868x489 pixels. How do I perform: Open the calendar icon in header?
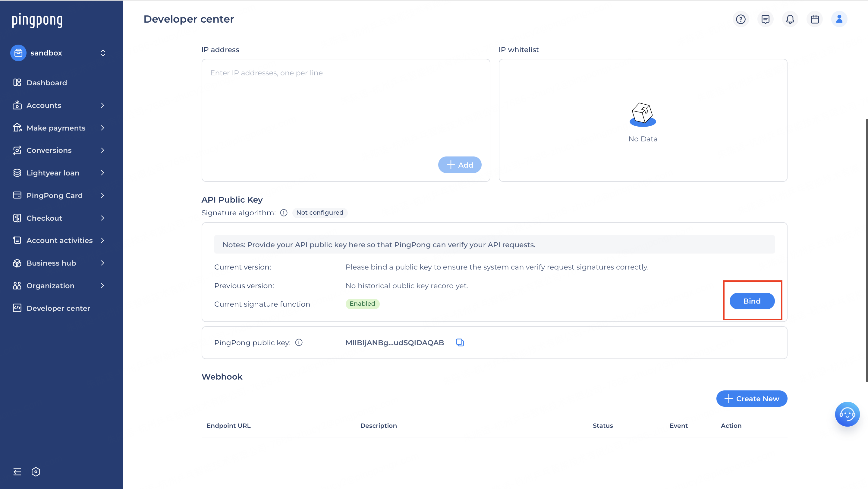tap(815, 19)
